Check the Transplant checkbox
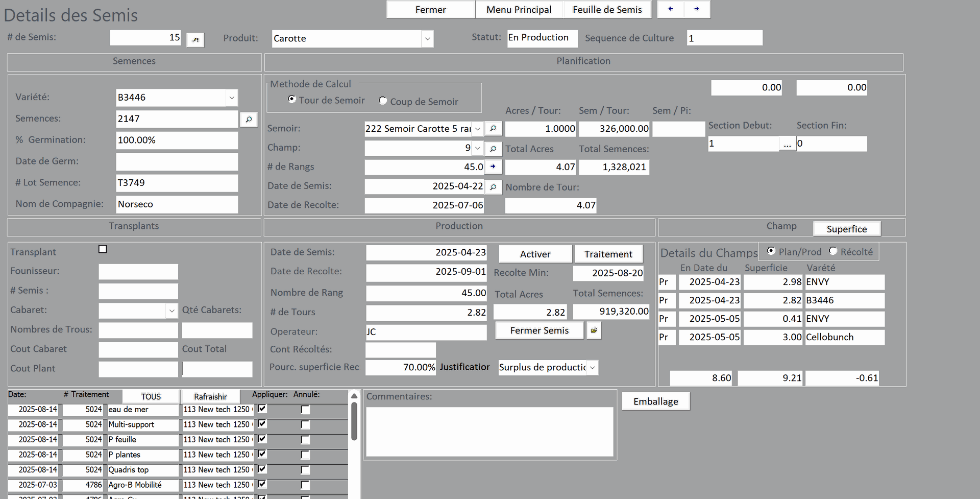Screen dimensions: 980x499 click(x=103, y=249)
